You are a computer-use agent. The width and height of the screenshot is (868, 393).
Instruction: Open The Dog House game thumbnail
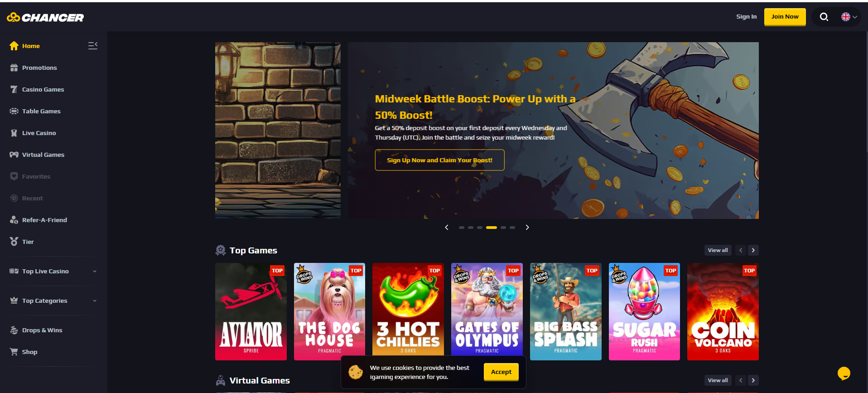click(329, 312)
